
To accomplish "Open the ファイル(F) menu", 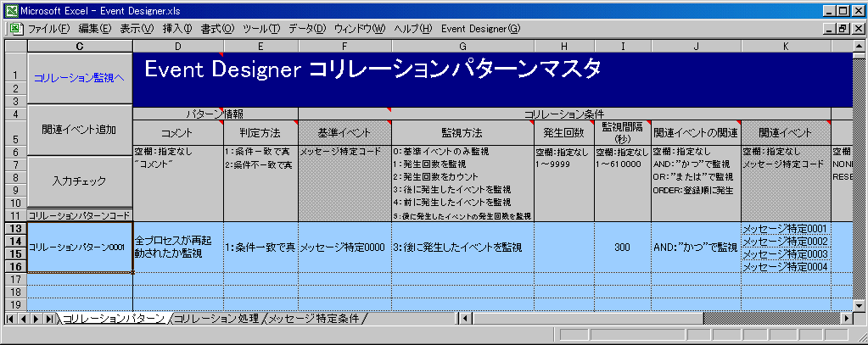I will point(48,28).
